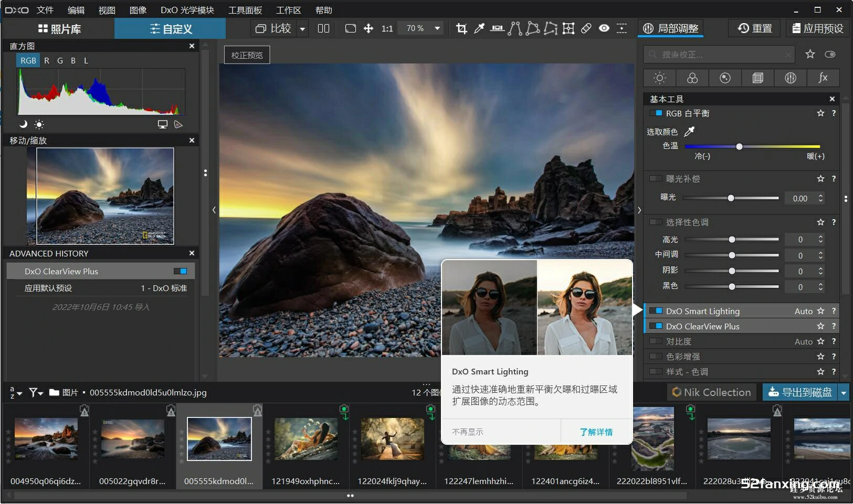Select the Crop tool in toolbar
The image size is (853, 504).
click(x=461, y=28)
